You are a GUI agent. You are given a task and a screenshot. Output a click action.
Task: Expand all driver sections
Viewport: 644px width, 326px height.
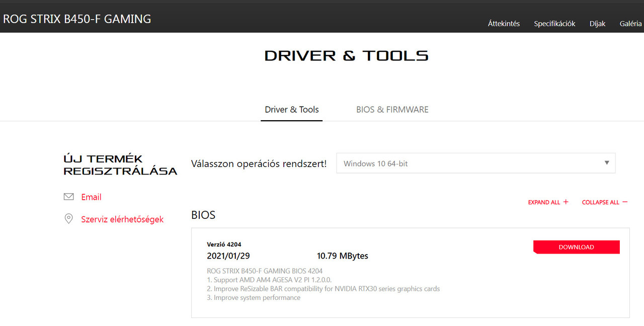point(548,202)
